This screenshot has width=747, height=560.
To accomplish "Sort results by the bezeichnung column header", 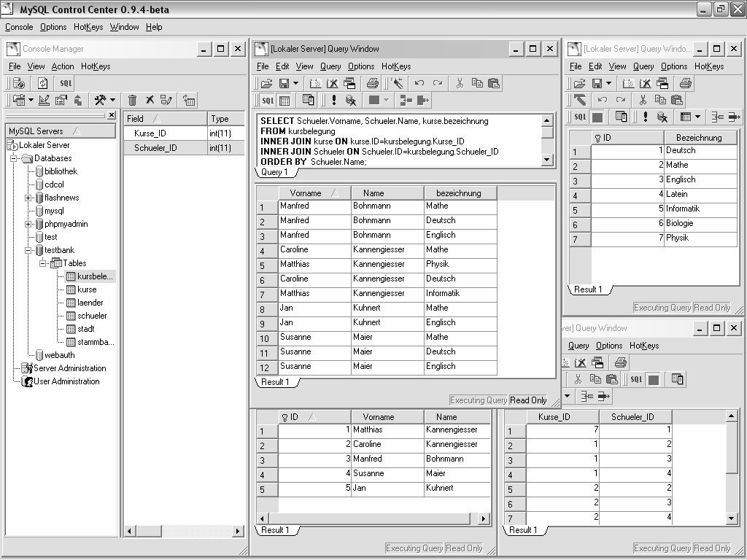I will coord(459,193).
